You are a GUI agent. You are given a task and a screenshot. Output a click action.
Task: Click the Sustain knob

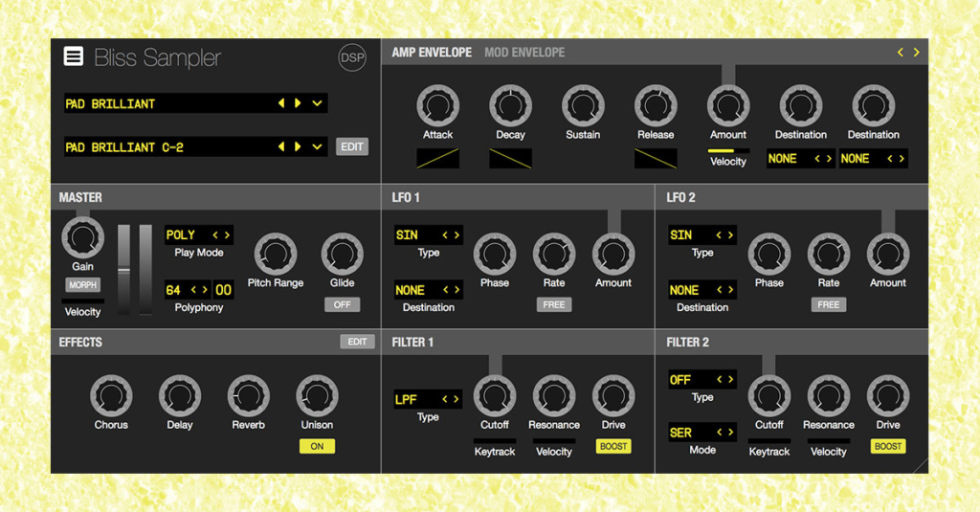pos(583,105)
